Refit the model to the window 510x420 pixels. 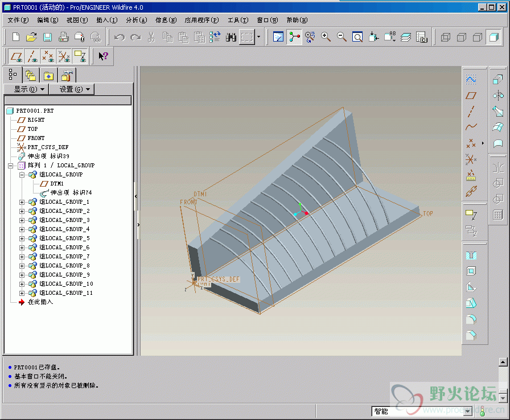(x=357, y=37)
